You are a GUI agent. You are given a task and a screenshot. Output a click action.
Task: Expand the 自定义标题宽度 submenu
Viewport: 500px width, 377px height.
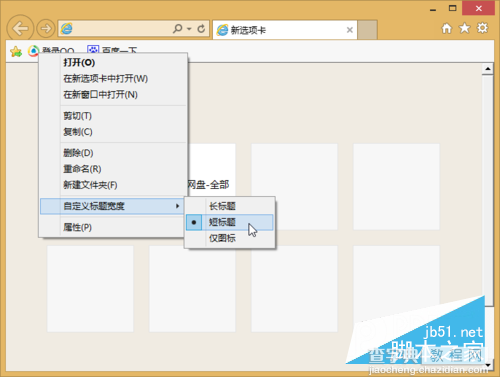pyautogui.click(x=112, y=206)
